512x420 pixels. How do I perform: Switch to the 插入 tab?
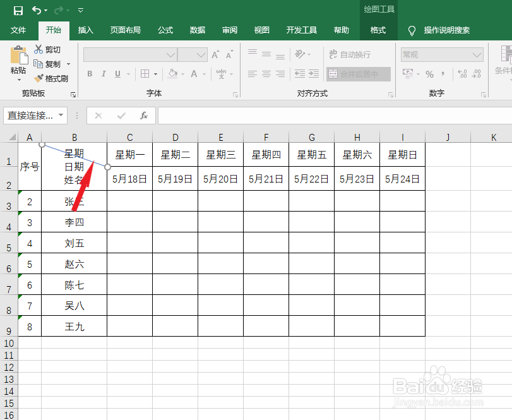[x=86, y=30]
